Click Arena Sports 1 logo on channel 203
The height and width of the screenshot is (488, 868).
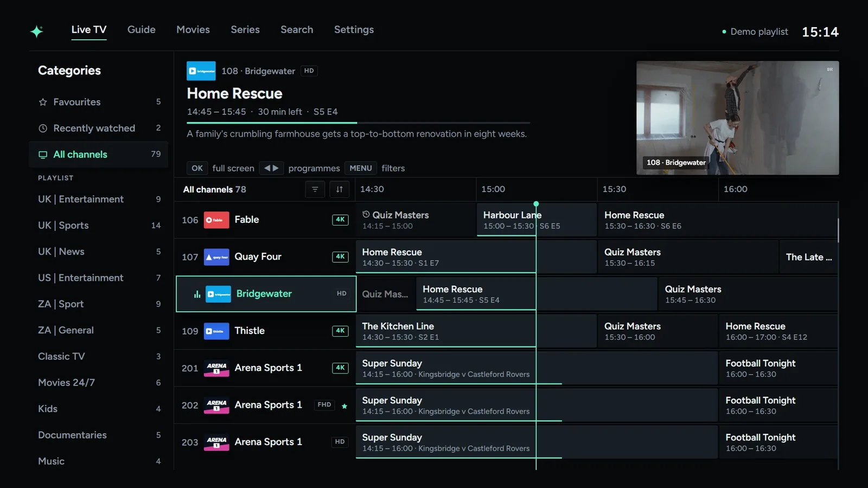pos(216,442)
